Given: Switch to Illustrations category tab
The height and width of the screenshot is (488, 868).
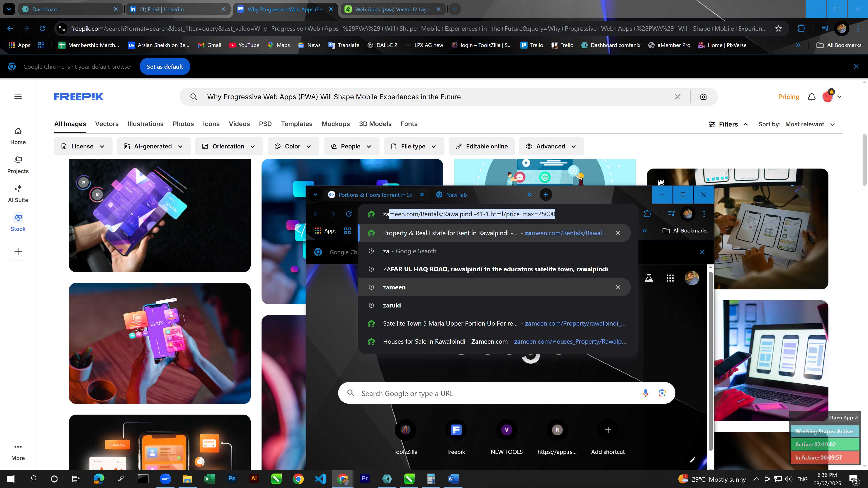Looking at the screenshot, I should pos(146,124).
